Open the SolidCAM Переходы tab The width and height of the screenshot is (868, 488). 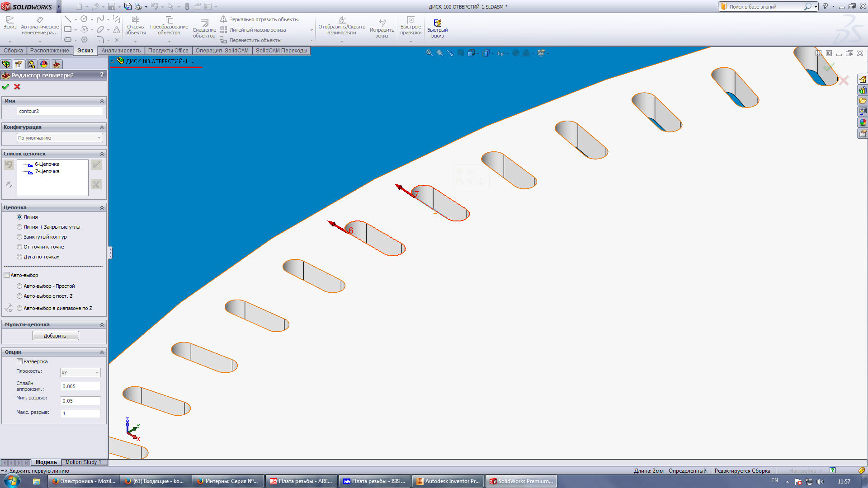(281, 51)
